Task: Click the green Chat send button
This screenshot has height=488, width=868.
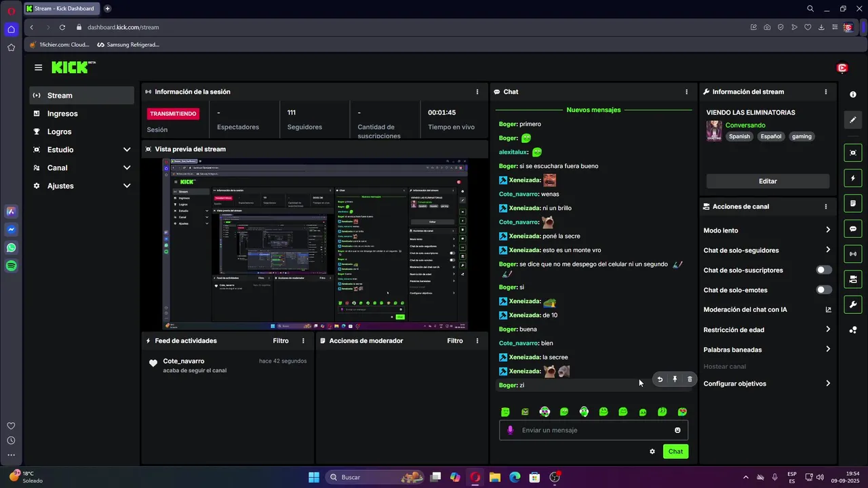Action: 675,451
